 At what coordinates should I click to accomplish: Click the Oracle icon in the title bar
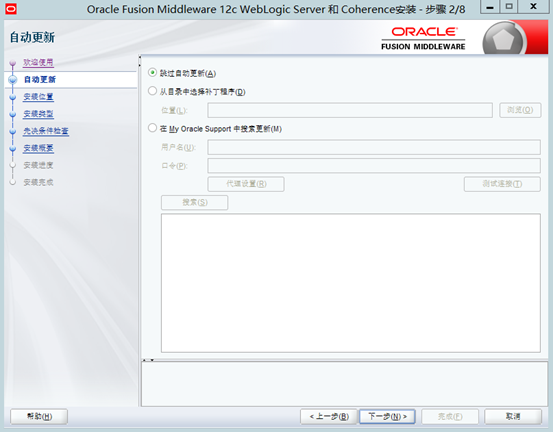point(11,9)
